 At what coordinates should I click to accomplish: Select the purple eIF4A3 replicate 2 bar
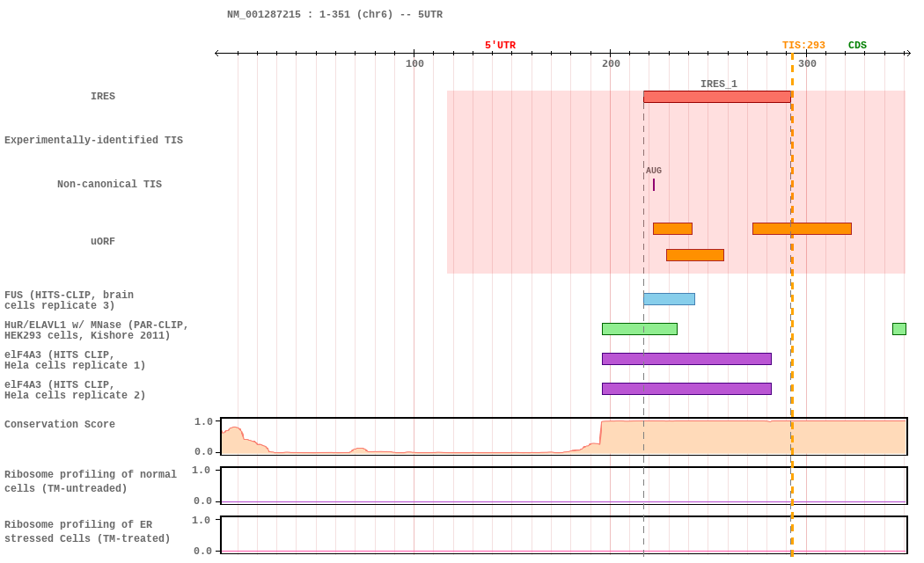click(686, 389)
